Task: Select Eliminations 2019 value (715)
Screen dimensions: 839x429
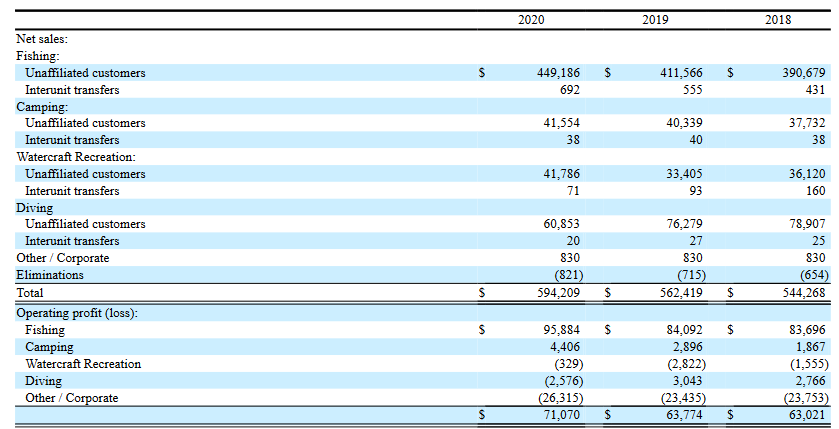Action: (x=687, y=275)
